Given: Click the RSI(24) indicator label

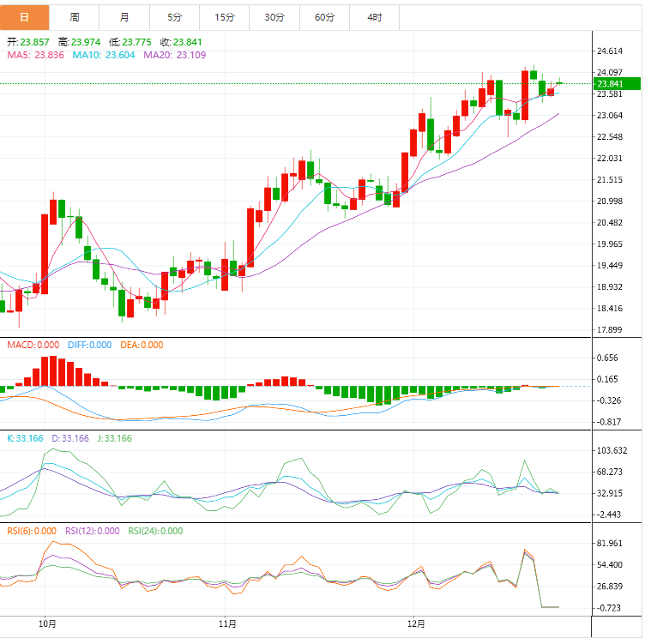Looking at the screenshot, I should [155, 531].
